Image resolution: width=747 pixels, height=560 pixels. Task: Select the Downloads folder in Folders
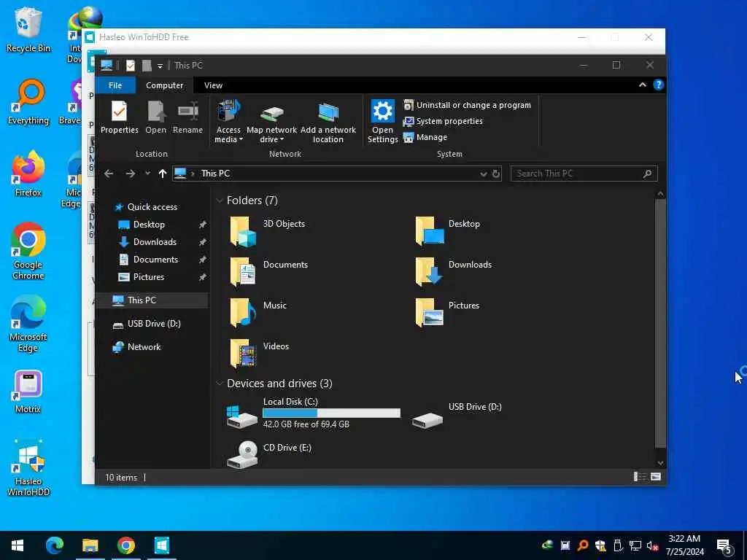454,273
